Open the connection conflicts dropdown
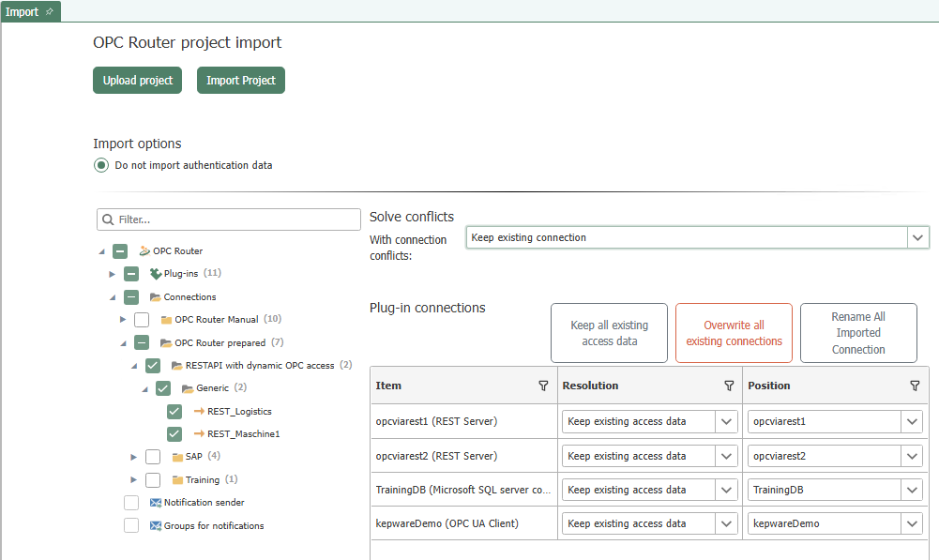The image size is (939, 560). click(917, 237)
